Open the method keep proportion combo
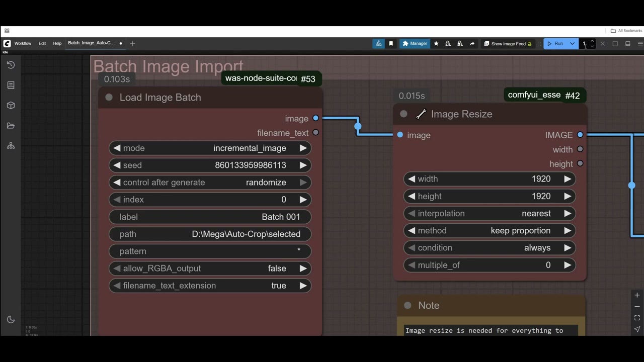 490,230
